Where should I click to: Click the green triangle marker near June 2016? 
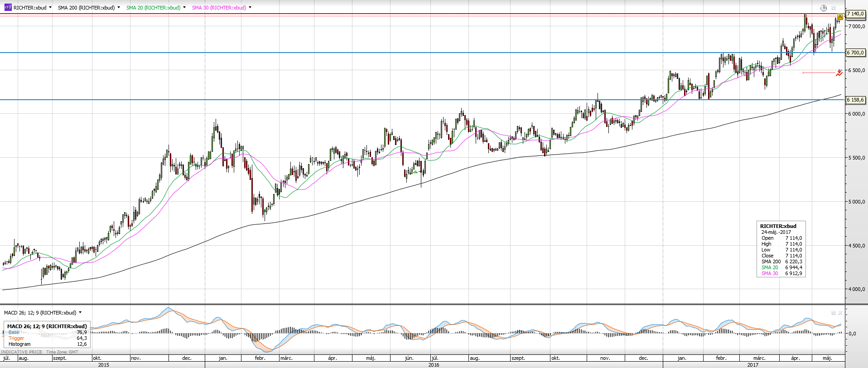[415, 172]
